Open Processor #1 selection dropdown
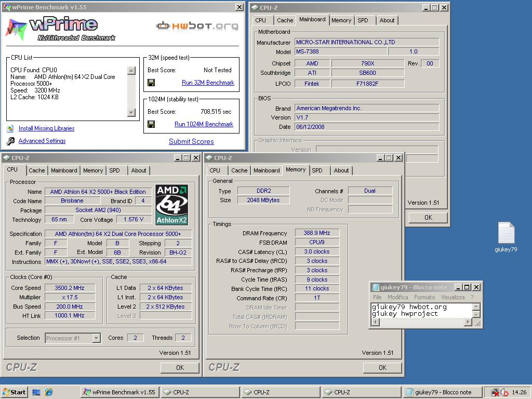 tap(96, 338)
